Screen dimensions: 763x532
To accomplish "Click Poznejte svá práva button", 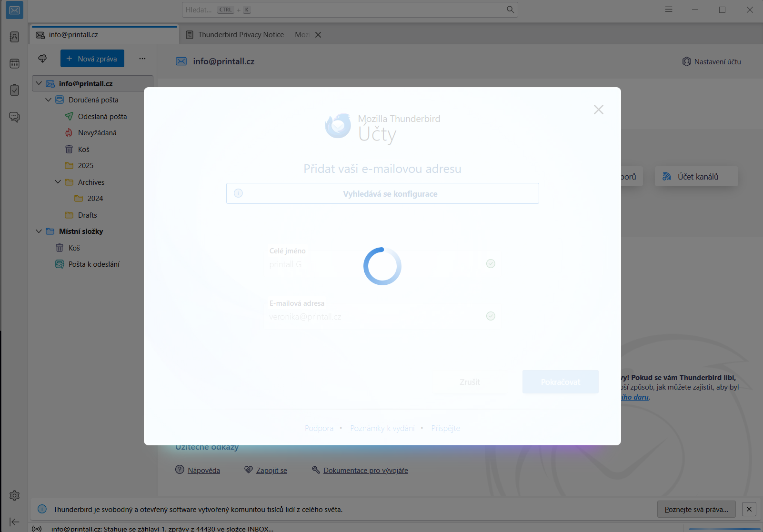I will click(696, 509).
